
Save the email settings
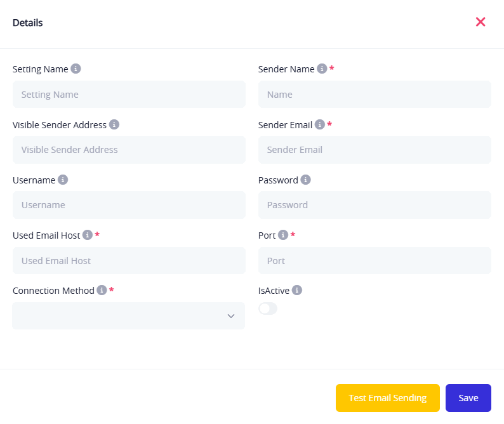(x=468, y=398)
